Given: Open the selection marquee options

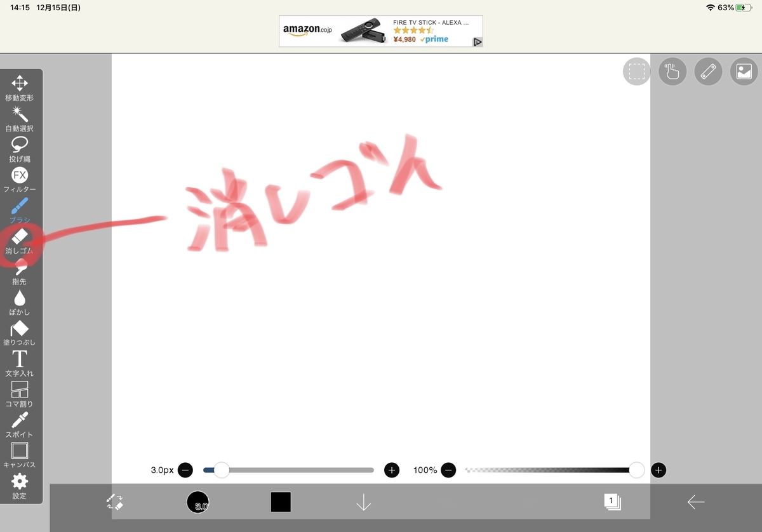Looking at the screenshot, I should 636,72.
